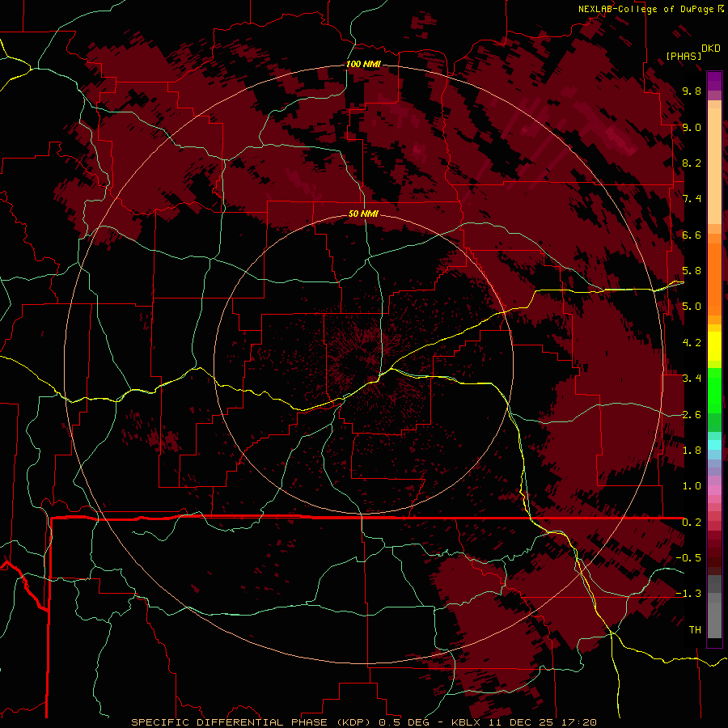Click the 9.8 scale value
Image resolution: width=728 pixels, height=728 pixels.
[x=692, y=91]
